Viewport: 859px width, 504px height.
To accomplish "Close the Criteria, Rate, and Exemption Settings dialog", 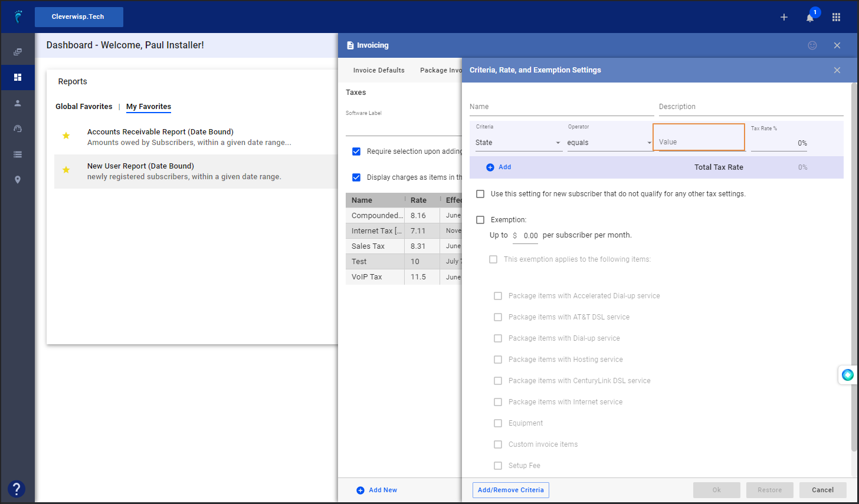I will (x=837, y=70).
